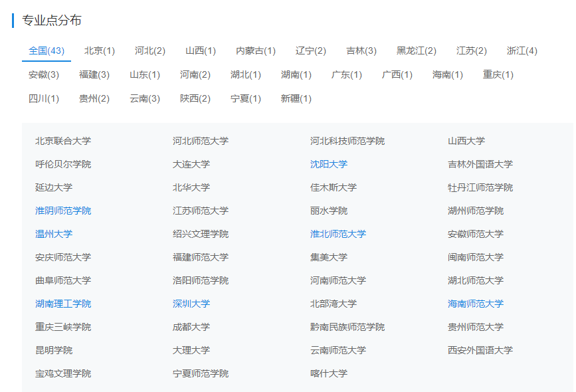Open the 河北(2) region tab

coord(150,50)
